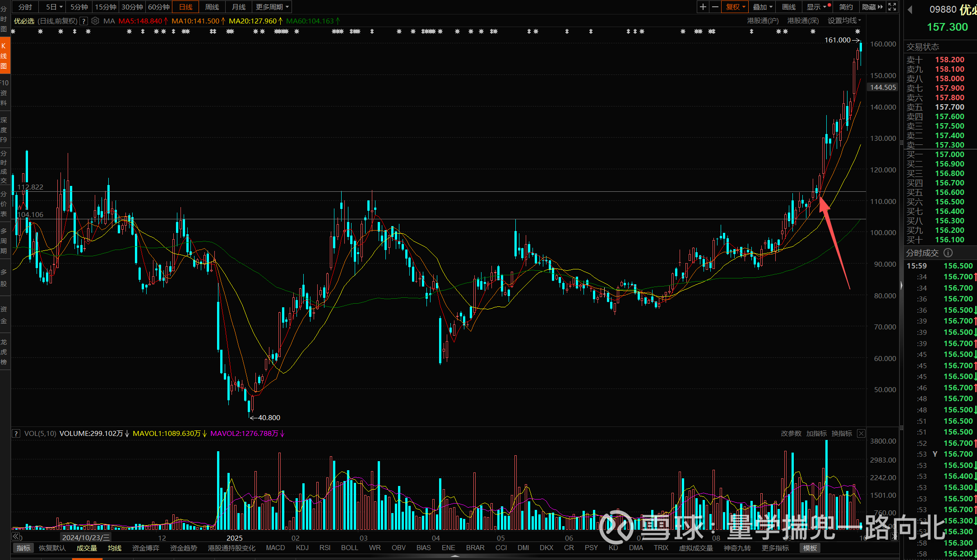The width and height of the screenshot is (977, 560).
Task: Toggle 港股通(深) overlay
Action: click(x=803, y=21)
